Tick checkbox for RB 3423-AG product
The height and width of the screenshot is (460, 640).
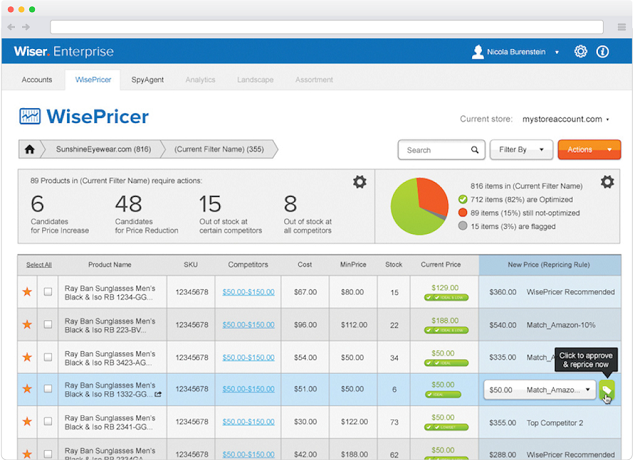pyautogui.click(x=48, y=357)
